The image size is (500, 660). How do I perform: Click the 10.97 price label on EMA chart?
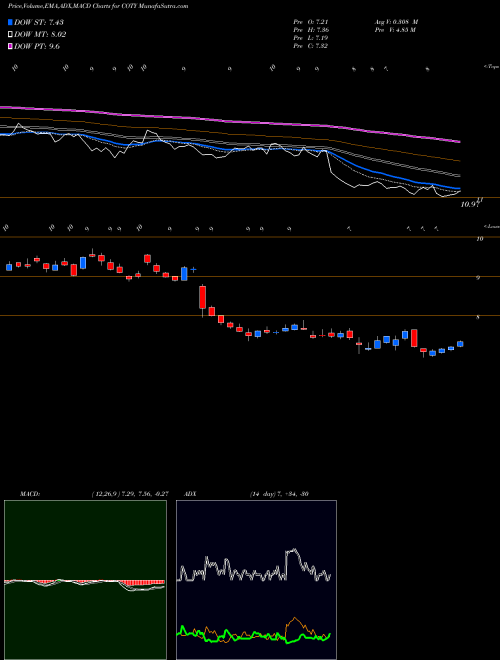[x=470, y=205]
